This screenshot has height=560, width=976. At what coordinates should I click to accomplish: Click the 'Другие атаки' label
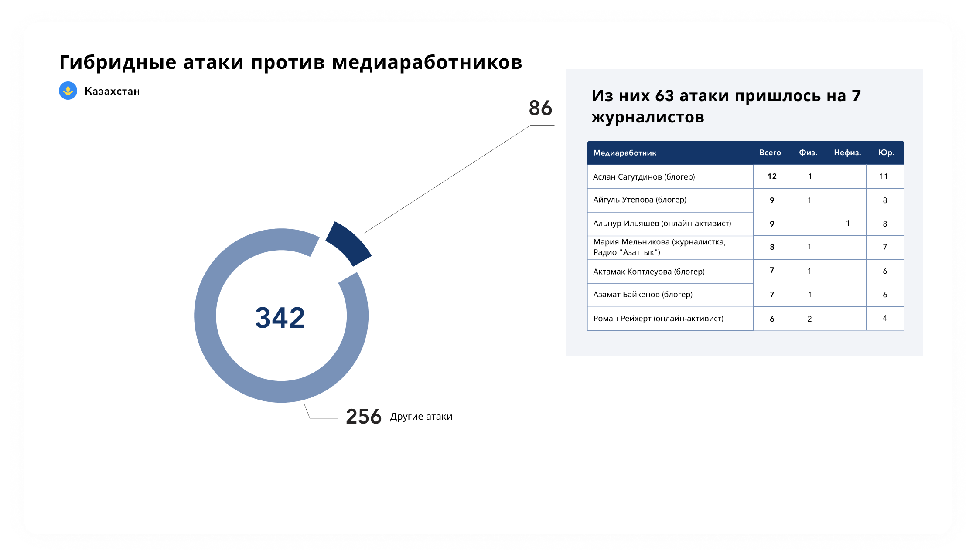(x=421, y=417)
